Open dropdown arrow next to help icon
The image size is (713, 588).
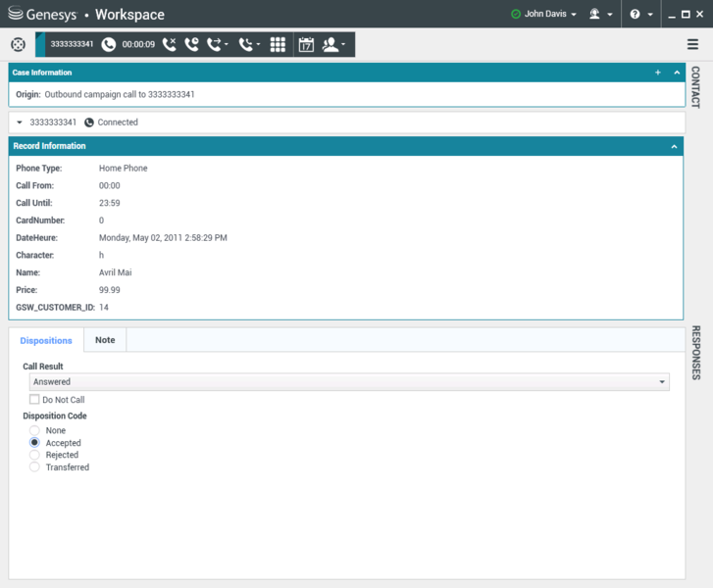click(x=650, y=15)
